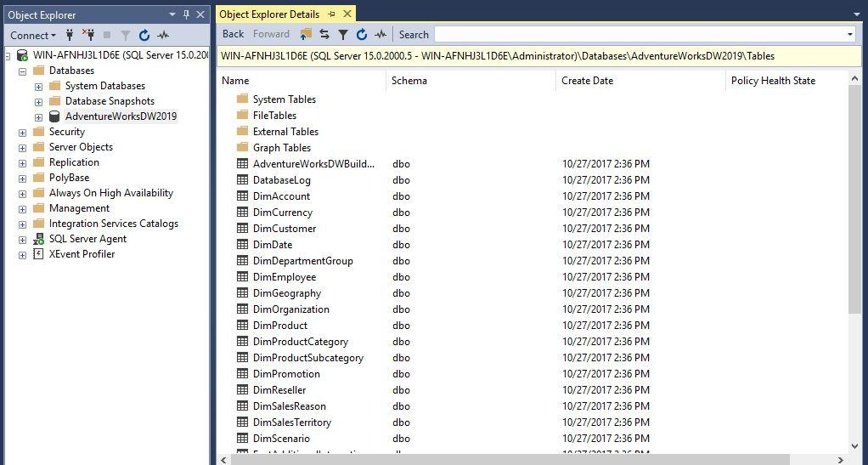Close the Object Explorer Details tab
The width and height of the screenshot is (868, 465).
(x=347, y=14)
